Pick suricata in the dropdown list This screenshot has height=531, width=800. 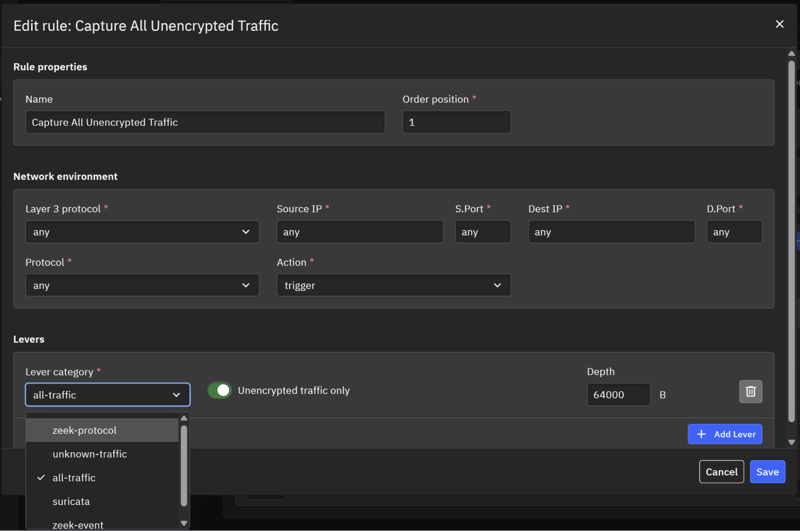tap(71, 501)
